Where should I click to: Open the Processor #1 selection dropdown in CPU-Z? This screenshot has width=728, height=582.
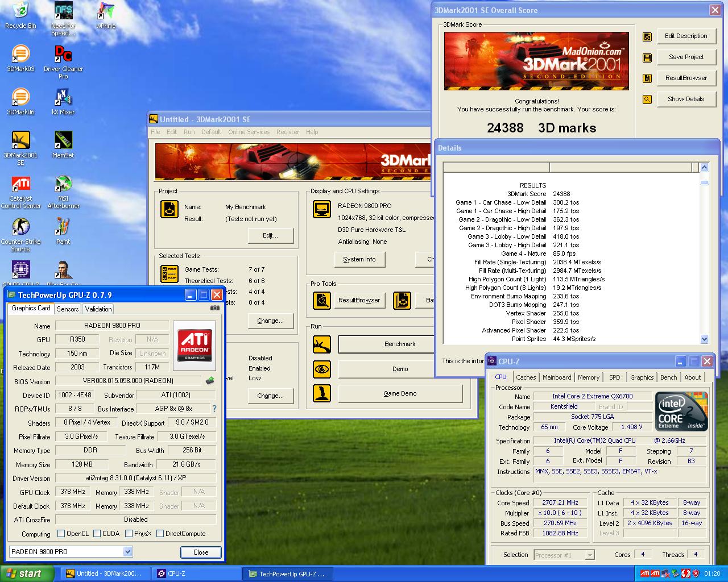pos(564,555)
